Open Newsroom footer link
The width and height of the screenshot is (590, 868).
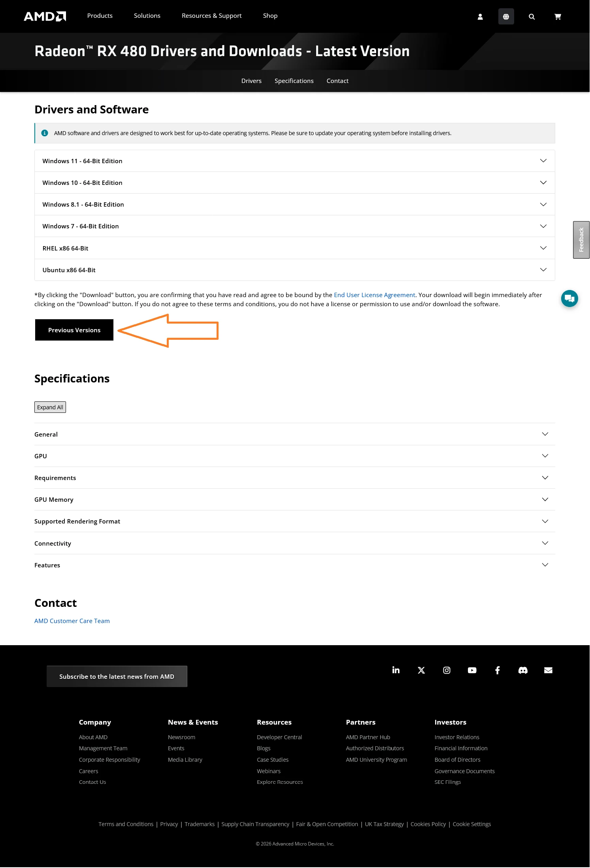[181, 737]
